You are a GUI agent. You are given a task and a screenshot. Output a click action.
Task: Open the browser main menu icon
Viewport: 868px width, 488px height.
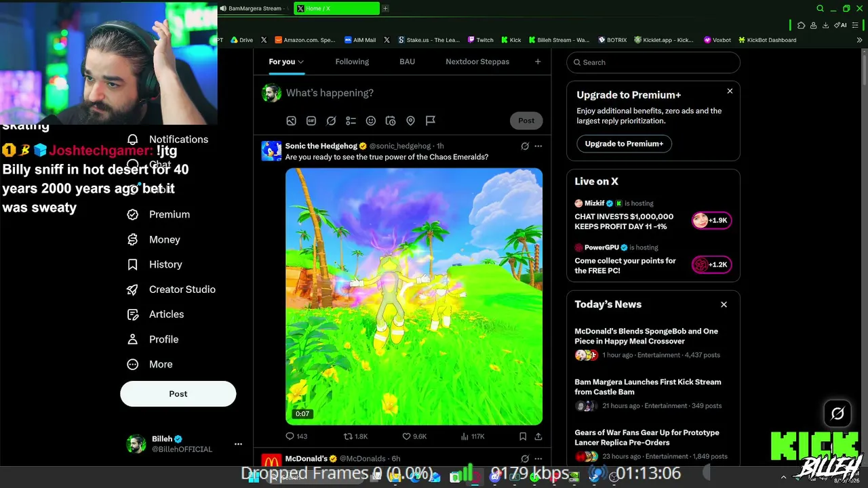pyautogui.click(x=855, y=25)
